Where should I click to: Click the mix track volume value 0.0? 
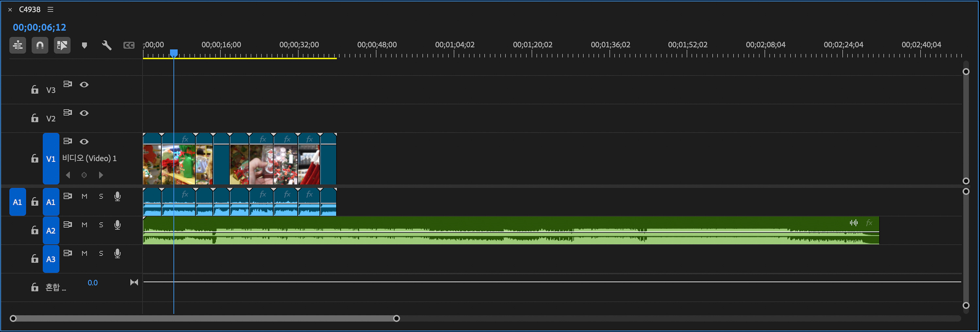tap(92, 283)
